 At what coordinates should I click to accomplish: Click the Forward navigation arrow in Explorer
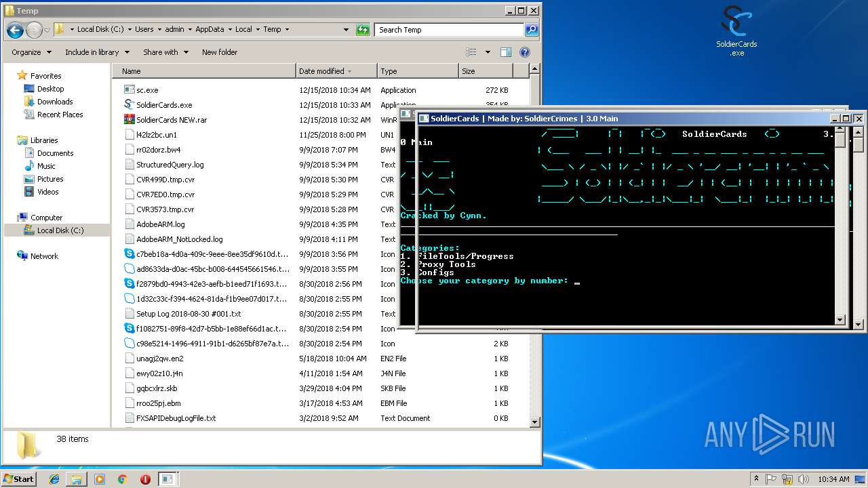(x=34, y=30)
